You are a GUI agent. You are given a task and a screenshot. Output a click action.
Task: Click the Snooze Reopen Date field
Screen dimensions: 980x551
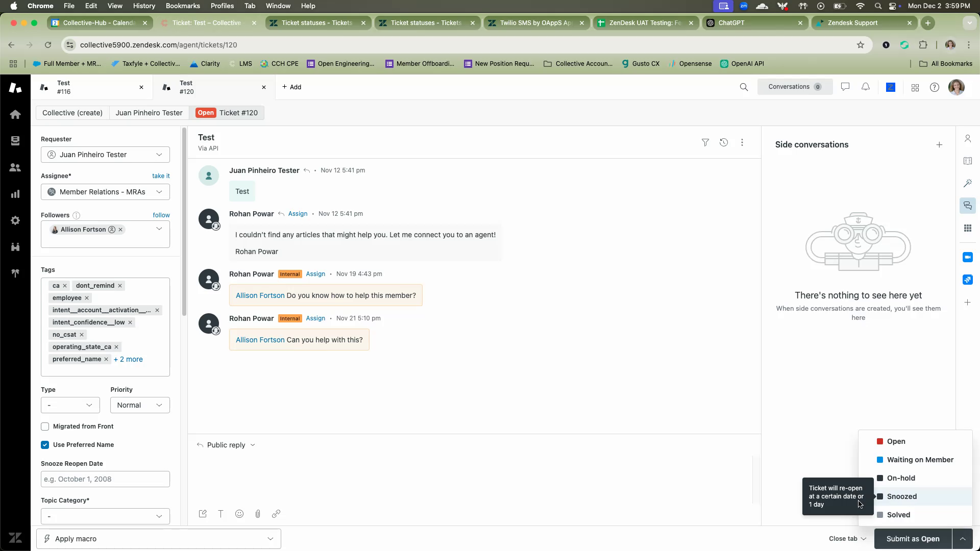105,479
